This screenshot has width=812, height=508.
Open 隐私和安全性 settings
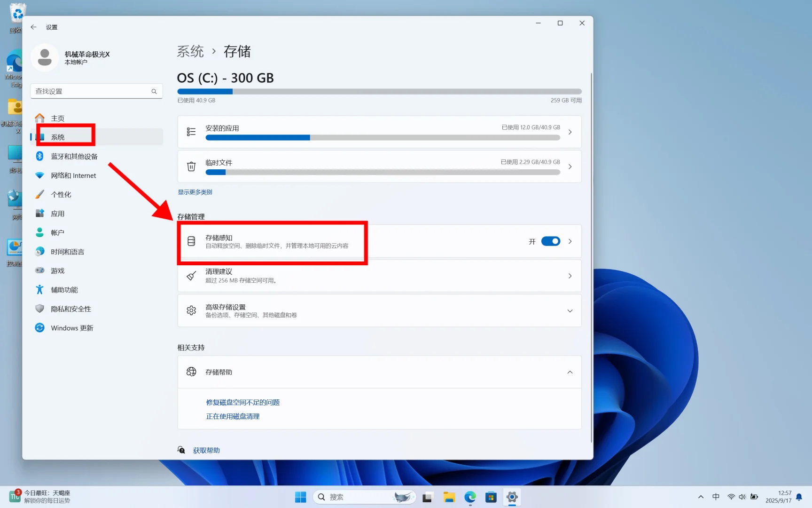click(x=70, y=308)
